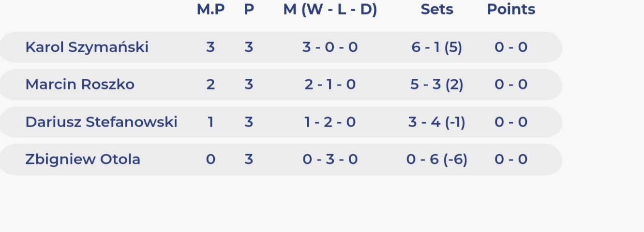Select Dariusz Stefanowski's name
Image resolution: width=644 pixels, height=232 pixels.
(x=101, y=122)
